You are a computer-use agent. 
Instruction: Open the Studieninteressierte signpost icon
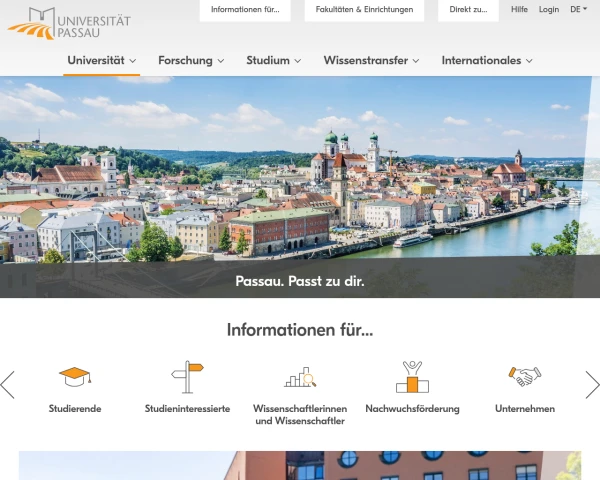pos(187,377)
